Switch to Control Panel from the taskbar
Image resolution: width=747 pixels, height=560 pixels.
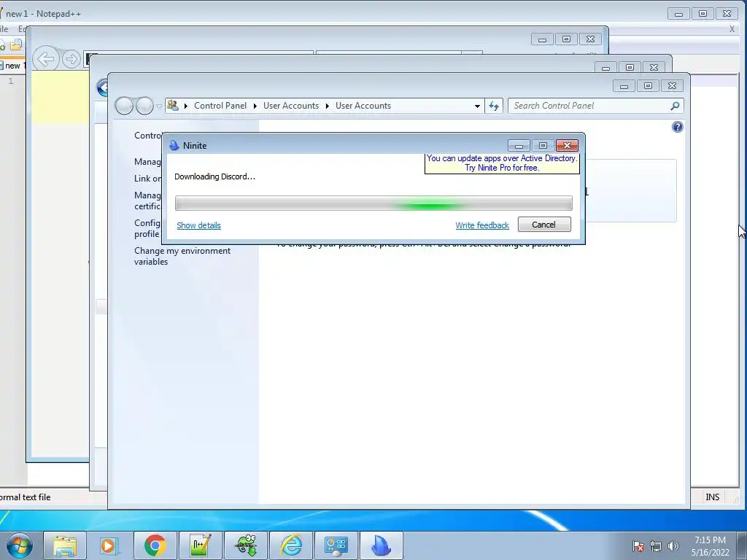pyautogui.click(x=336, y=545)
